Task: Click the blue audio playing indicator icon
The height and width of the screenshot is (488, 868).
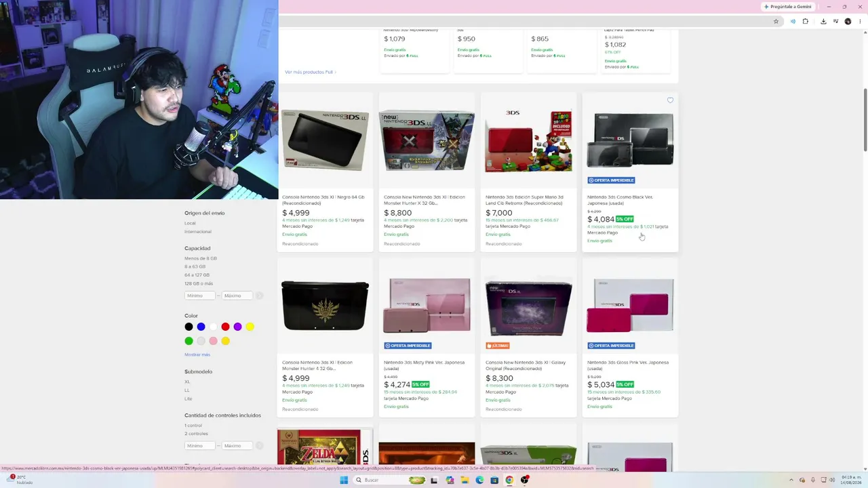Action: [x=792, y=21]
